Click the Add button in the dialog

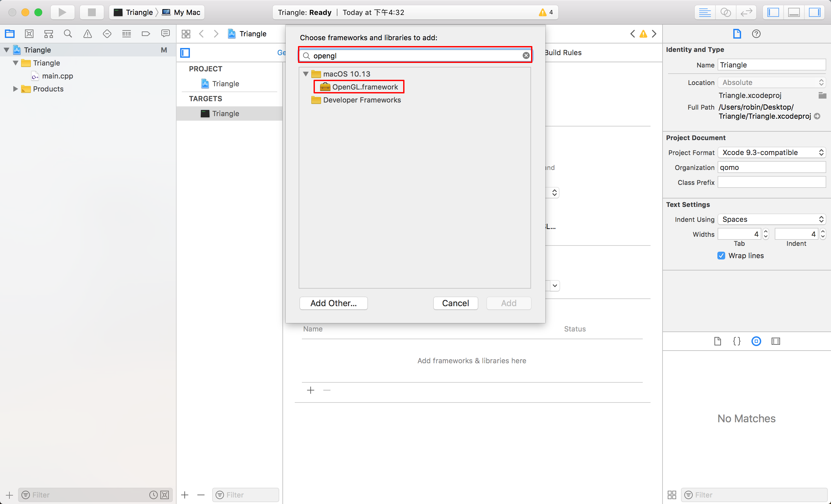pyautogui.click(x=509, y=303)
